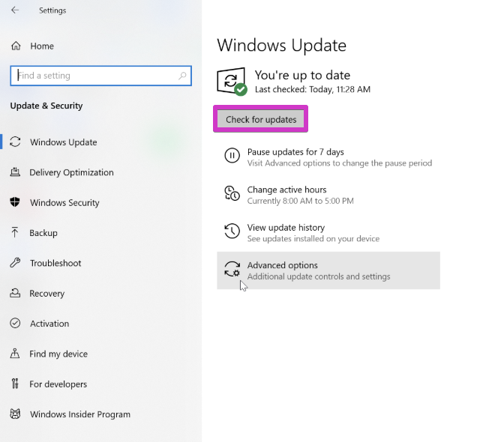Click the Recovery icon
This screenshot has height=442, width=504.
[15, 293]
